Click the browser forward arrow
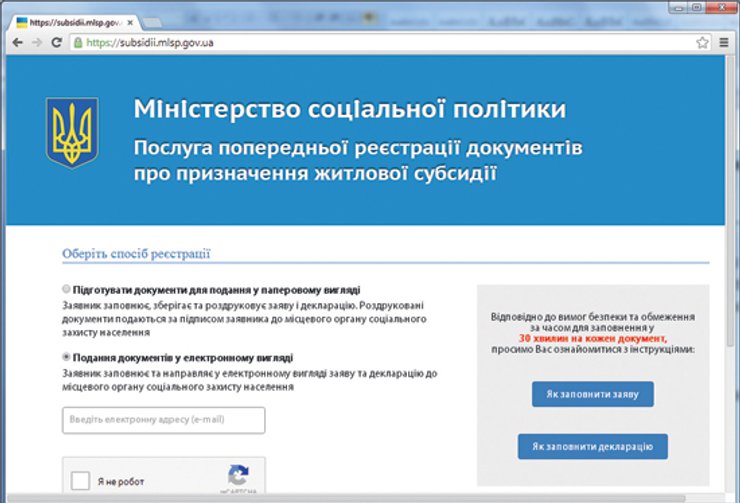This screenshot has width=740, height=503. [x=35, y=42]
